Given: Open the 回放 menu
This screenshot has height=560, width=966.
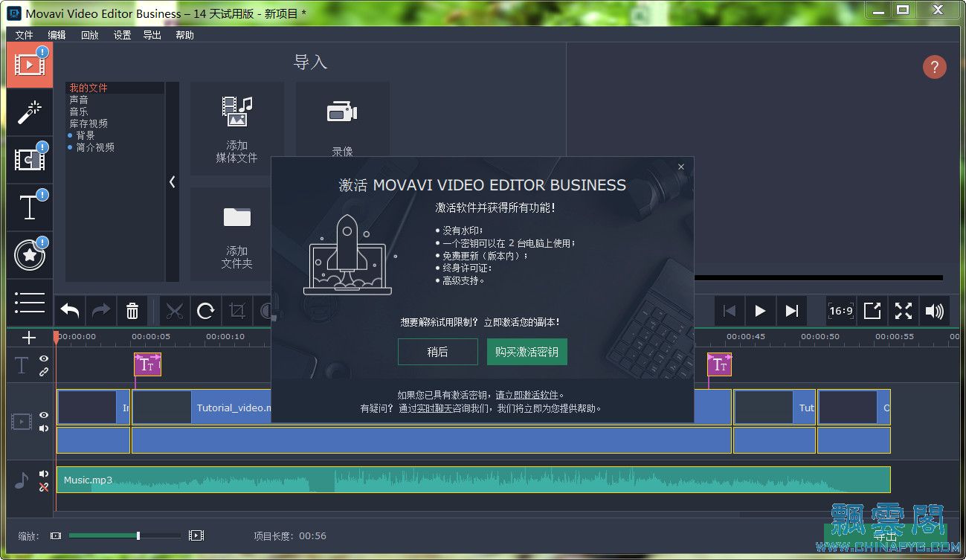Looking at the screenshot, I should tap(89, 35).
